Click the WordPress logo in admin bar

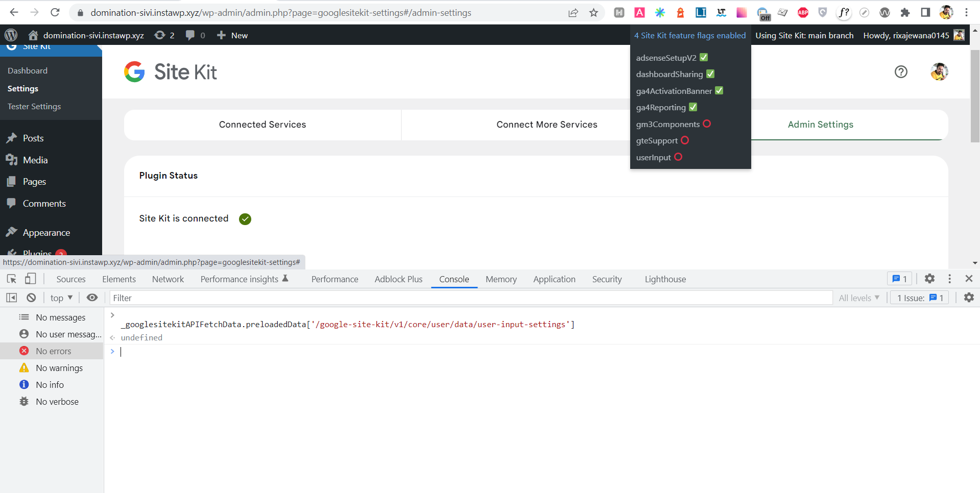click(x=11, y=35)
